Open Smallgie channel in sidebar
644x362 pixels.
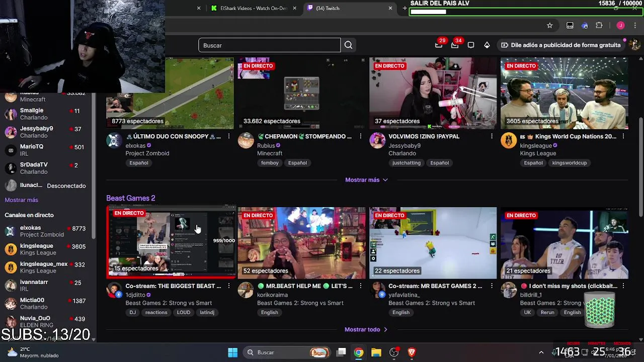click(46, 114)
